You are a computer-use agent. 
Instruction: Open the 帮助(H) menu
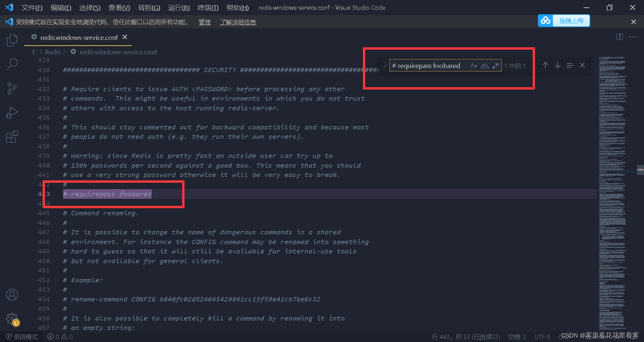pos(237,7)
